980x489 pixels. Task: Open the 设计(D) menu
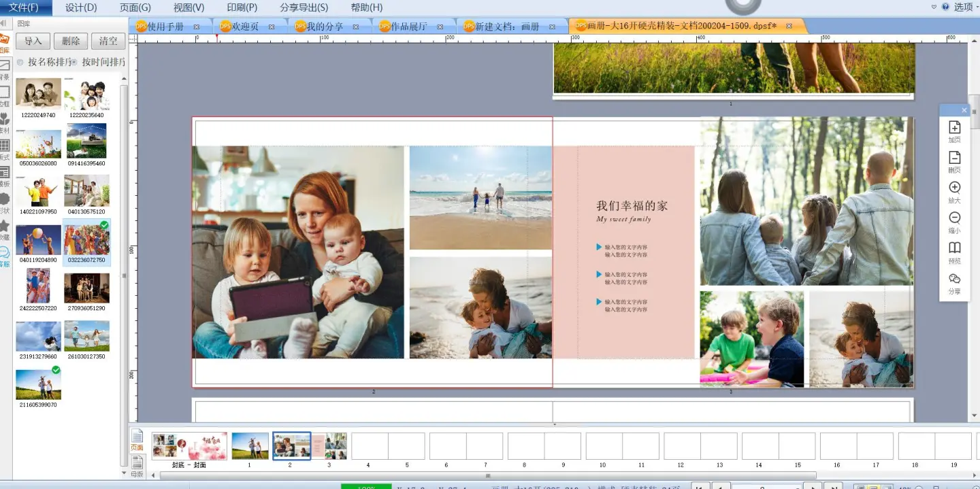[x=81, y=7]
